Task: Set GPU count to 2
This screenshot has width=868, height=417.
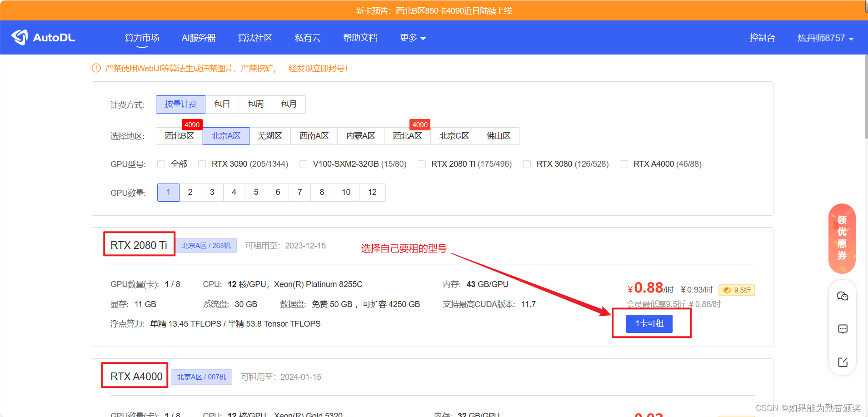Action: 190,192
